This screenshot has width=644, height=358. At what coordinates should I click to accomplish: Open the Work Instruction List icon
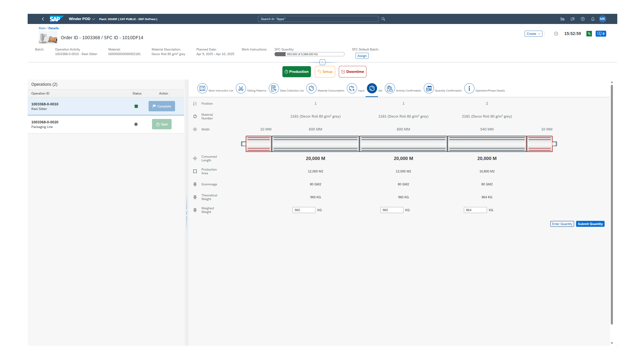[202, 88]
